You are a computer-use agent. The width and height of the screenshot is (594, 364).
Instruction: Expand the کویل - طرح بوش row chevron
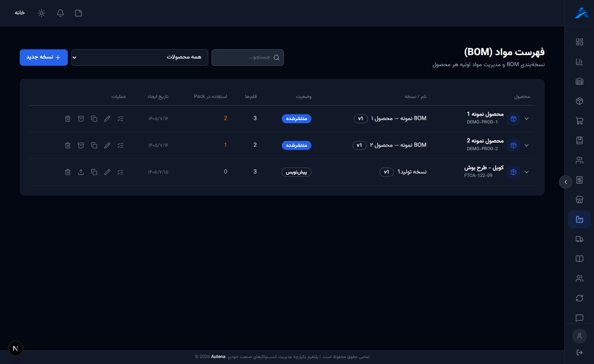pos(527,172)
